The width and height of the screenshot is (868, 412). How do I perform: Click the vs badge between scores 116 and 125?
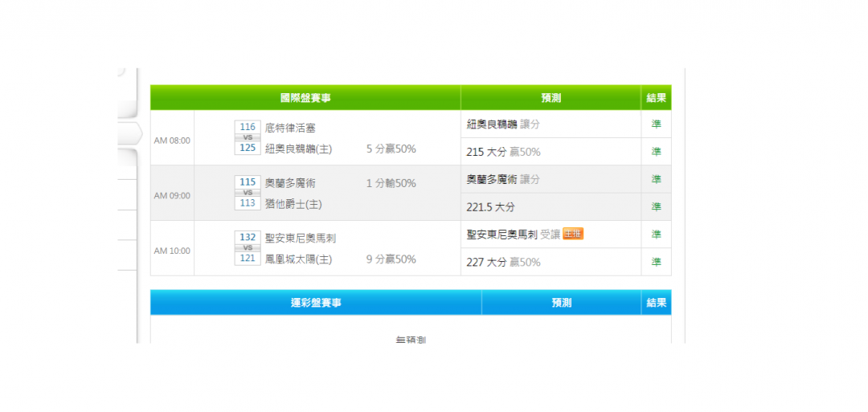coord(248,137)
